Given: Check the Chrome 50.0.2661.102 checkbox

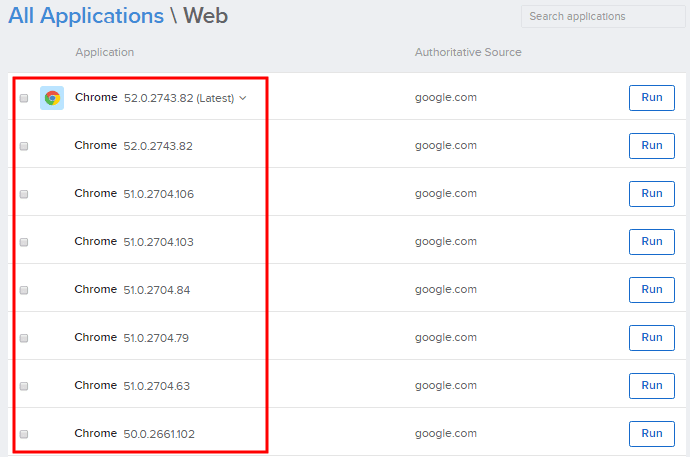Looking at the screenshot, I should coord(24,434).
